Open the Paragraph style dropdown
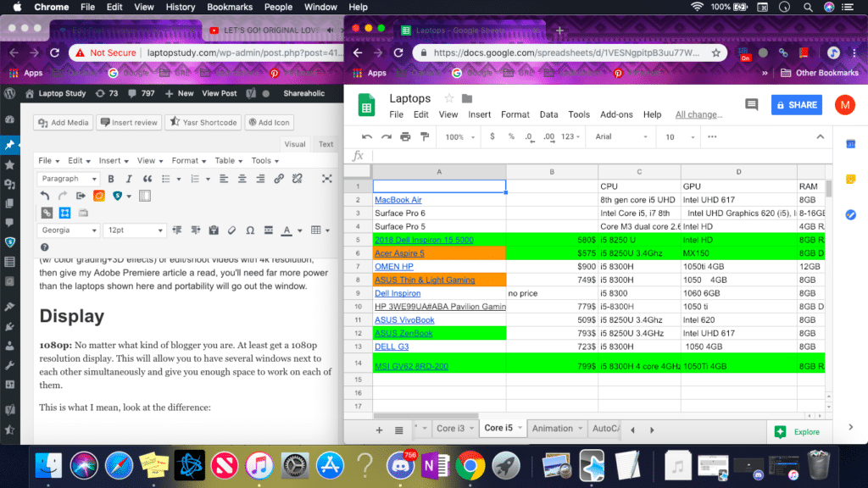Viewport: 868px width, 488px height. (68, 179)
